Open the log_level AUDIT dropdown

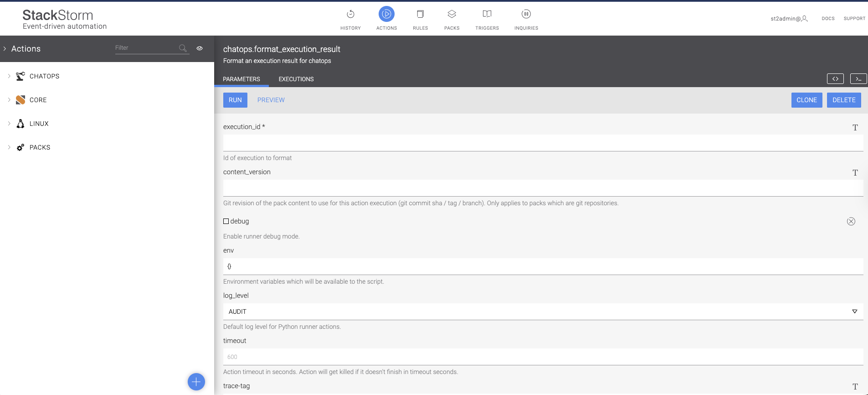[543, 312]
